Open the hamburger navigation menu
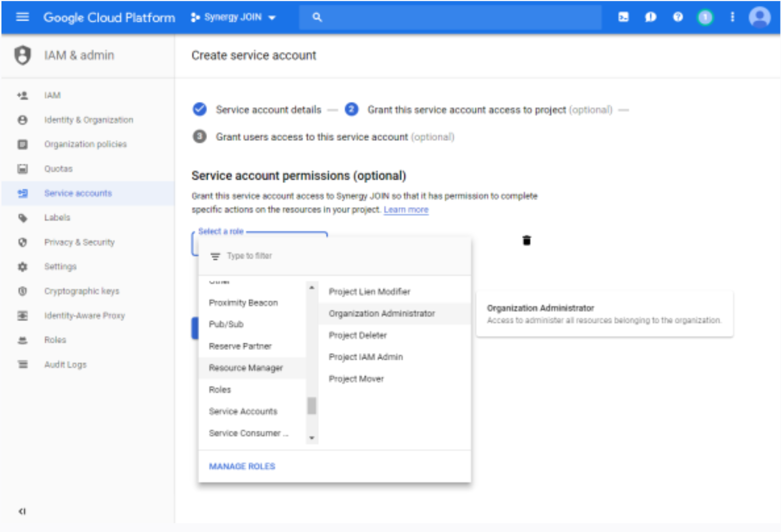The height and width of the screenshot is (532, 781). pos(23,17)
